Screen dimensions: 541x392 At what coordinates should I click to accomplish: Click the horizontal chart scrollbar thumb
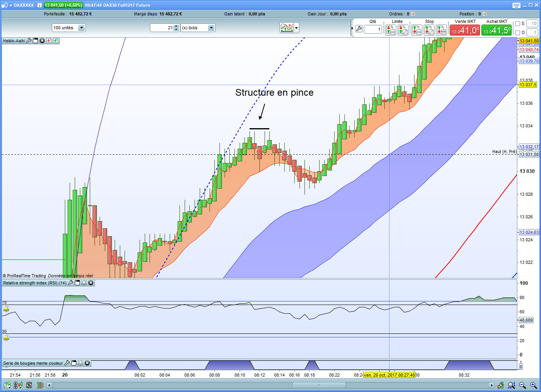point(319,385)
